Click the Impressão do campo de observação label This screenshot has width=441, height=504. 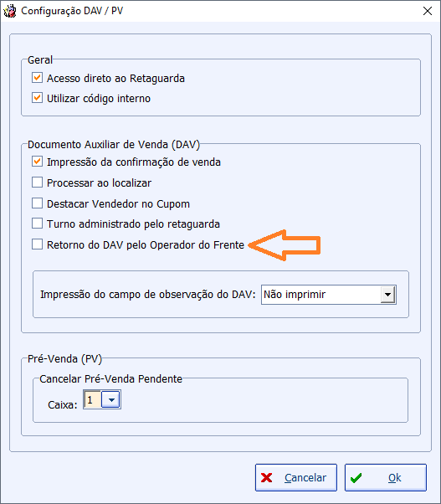(148, 295)
